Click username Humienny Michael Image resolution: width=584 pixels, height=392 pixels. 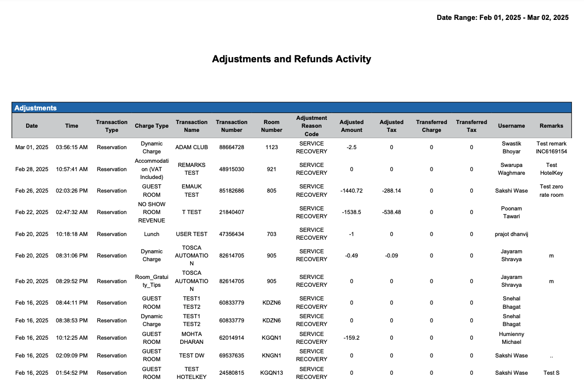(x=511, y=338)
